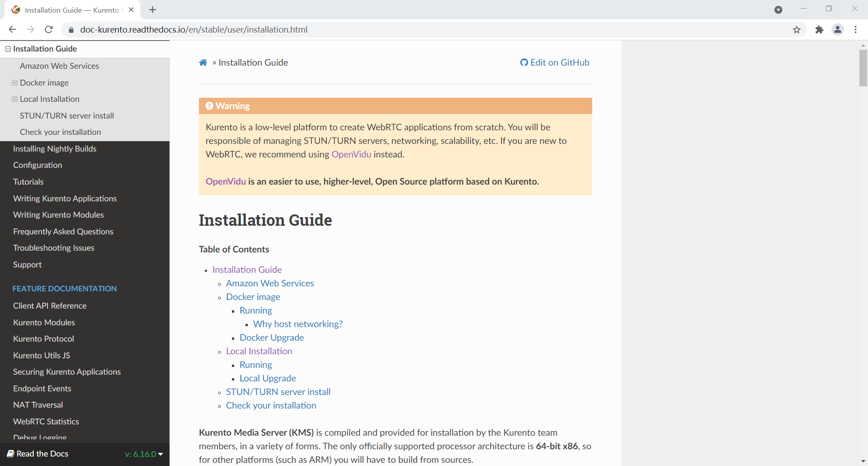868x466 pixels.
Task: Click the home icon in breadcrumbs
Action: pyautogui.click(x=203, y=62)
